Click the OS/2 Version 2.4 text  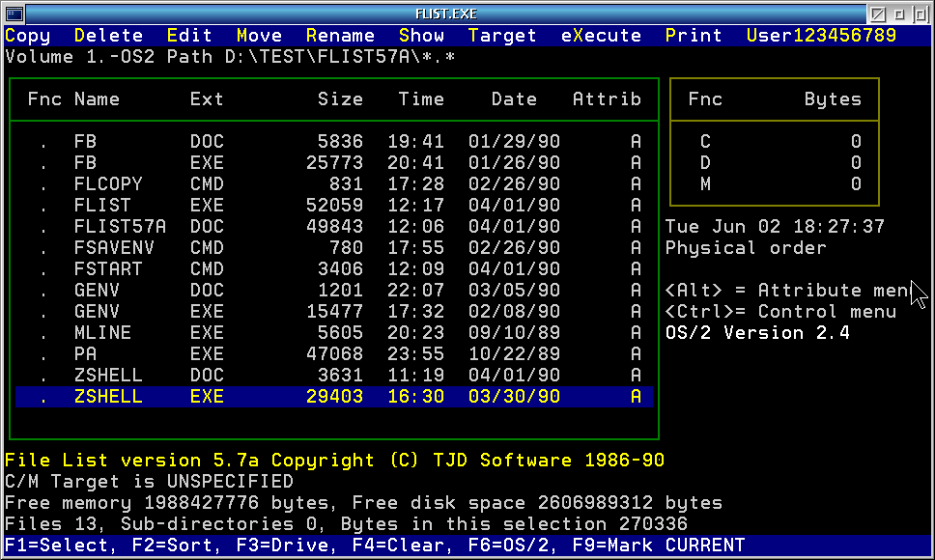click(x=757, y=333)
